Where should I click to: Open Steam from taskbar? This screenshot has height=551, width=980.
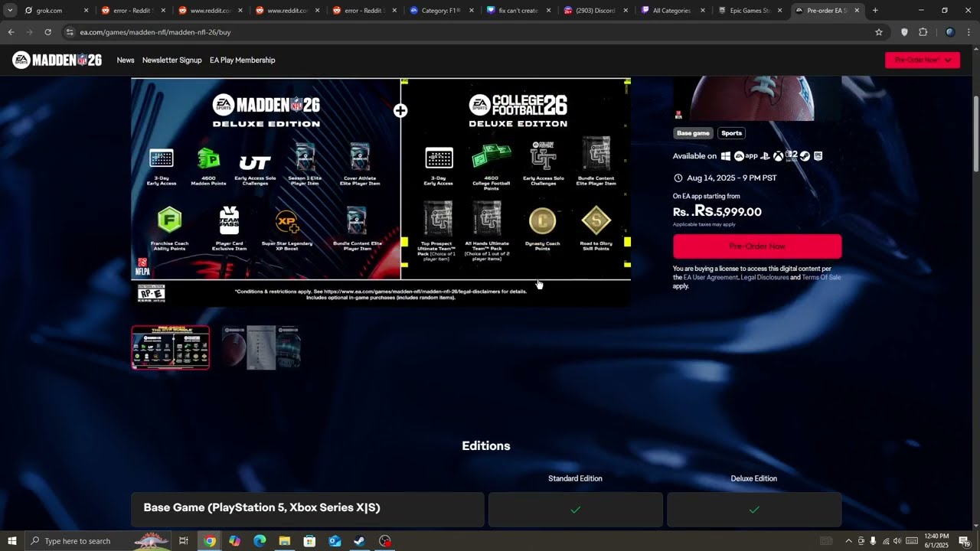[x=360, y=541]
